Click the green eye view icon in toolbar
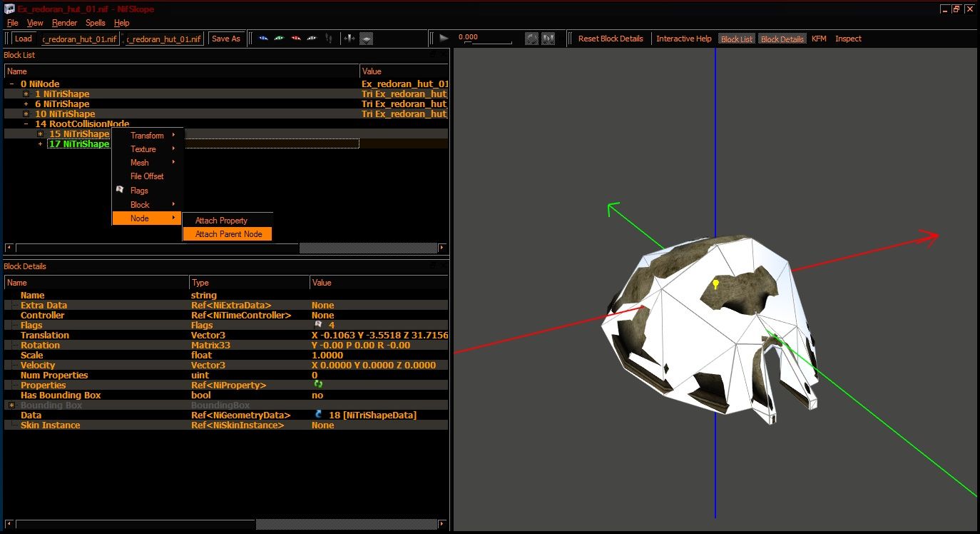The image size is (980, 534). pos(279,38)
